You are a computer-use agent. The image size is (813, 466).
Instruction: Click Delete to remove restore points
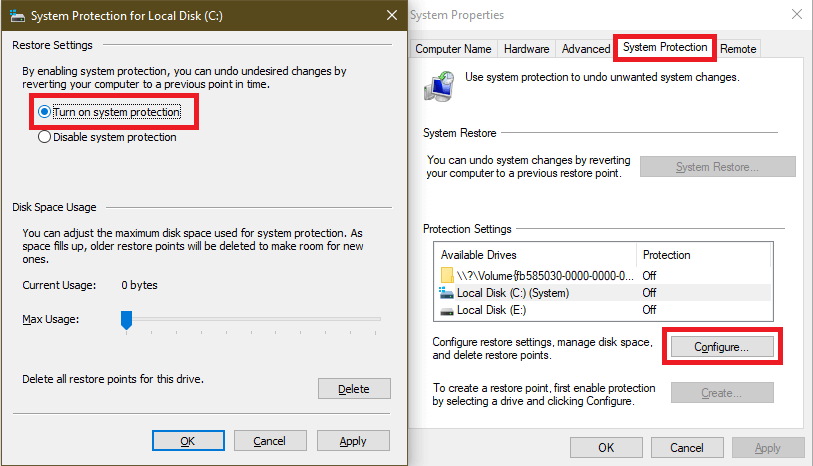click(x=354, y=389)
